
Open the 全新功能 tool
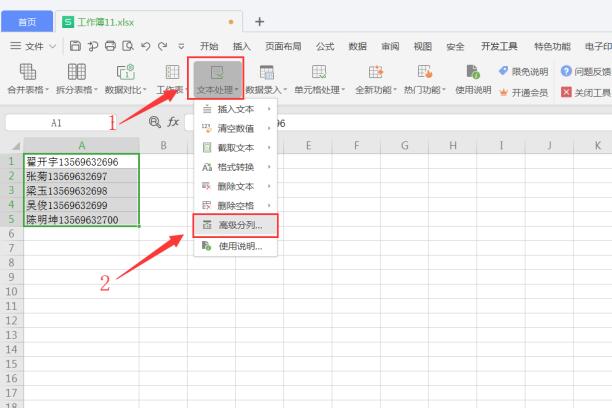375,79
